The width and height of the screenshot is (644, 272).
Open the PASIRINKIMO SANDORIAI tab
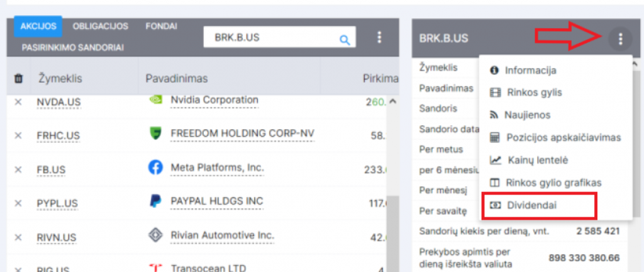click(72, 47)
